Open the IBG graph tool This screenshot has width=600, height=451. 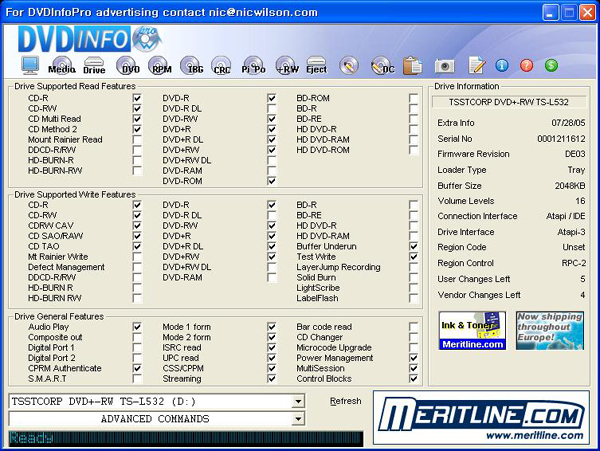[x=192, y=65]
